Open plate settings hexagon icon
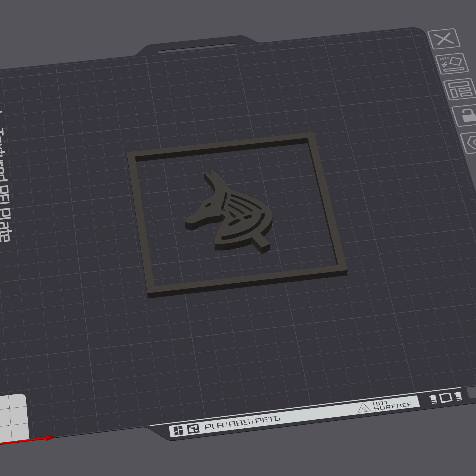The height and width of the screenshot is (476, 476). tap(469, 143)
